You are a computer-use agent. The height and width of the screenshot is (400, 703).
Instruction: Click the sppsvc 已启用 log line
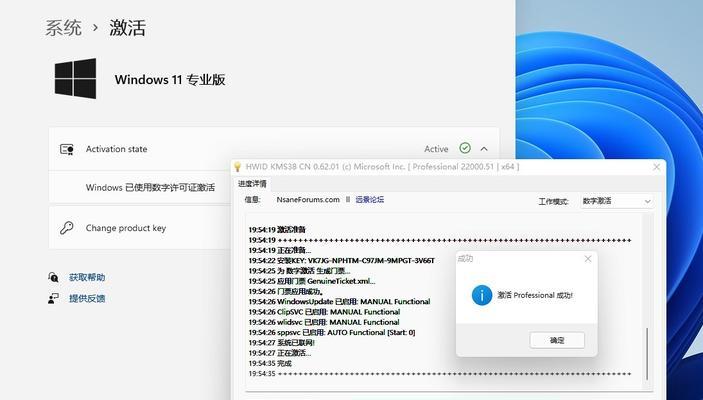click(x=332, y=333)
